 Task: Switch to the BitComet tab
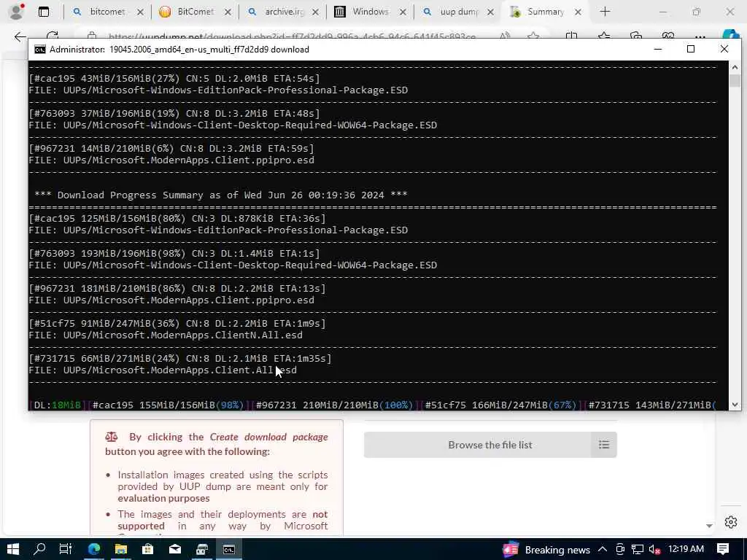pyautogui.click(x=194, y=12)
